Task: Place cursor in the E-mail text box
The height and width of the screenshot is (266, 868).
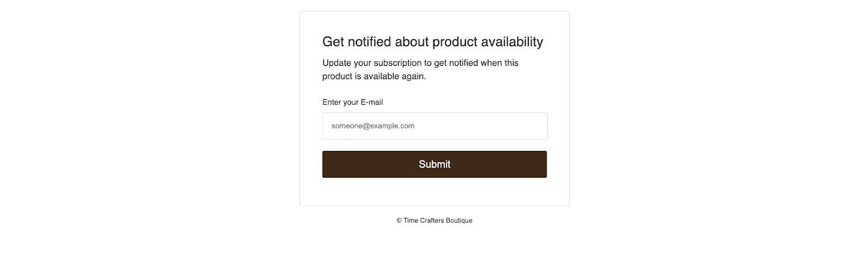Action: pyautogui.click(x=434, y=126)
